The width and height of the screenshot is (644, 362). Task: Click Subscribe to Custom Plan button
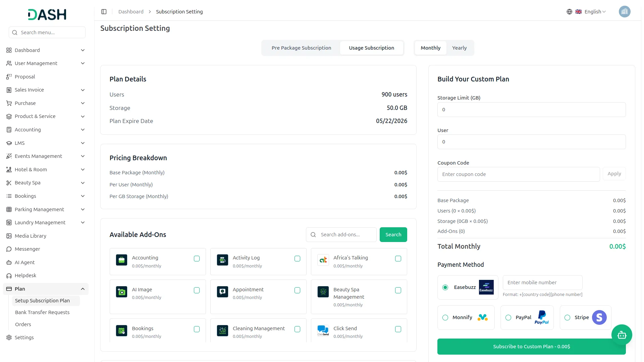(x=531, y=347)
